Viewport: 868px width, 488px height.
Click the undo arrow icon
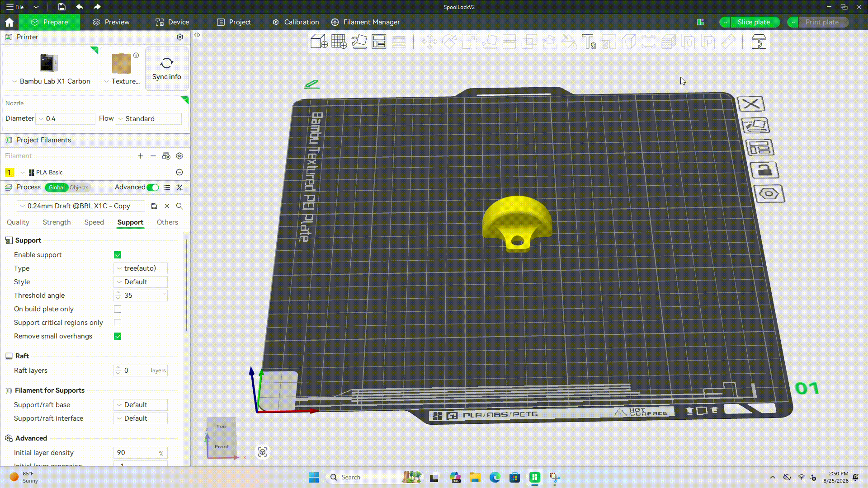(x=80, y=7)
